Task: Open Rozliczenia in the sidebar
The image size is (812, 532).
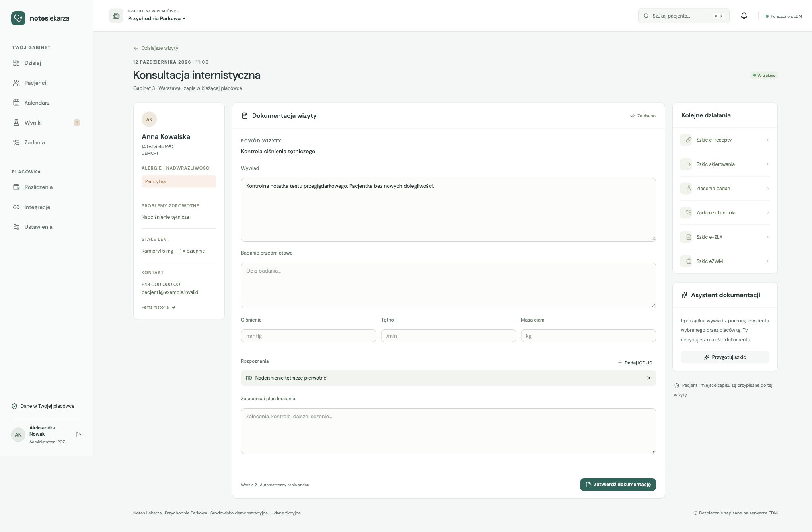Action: pos(46,187)
